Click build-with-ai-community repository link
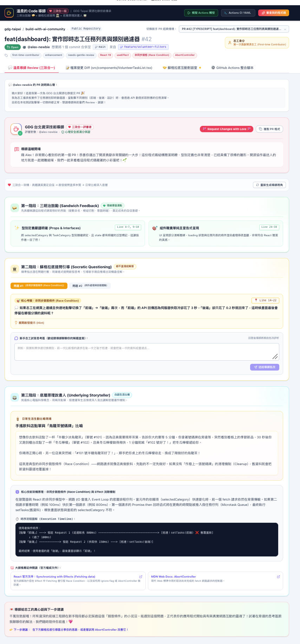Screen dimensions: 300x644 [x=45, y=29]
